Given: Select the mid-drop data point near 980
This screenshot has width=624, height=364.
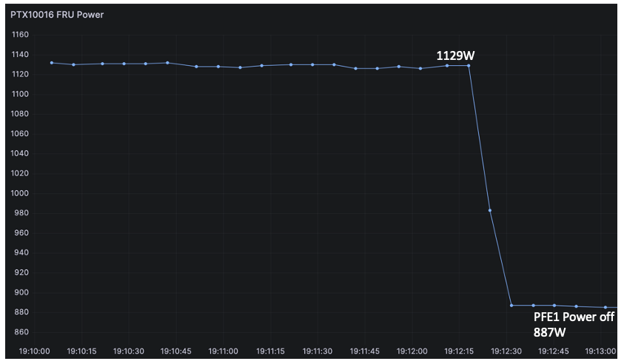Looking at the screenshot, I should (490, 210).
